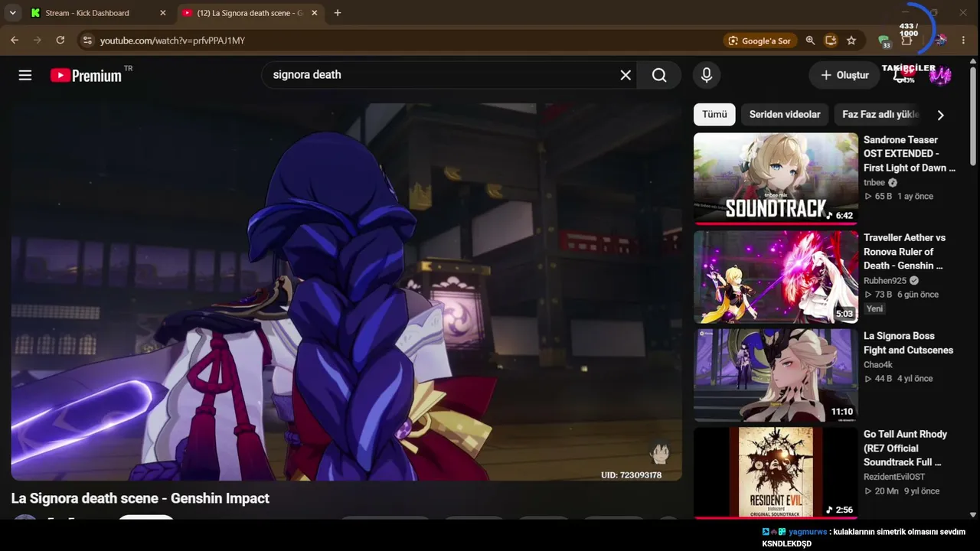Show more filter chips with arrow

coord(941,115)
